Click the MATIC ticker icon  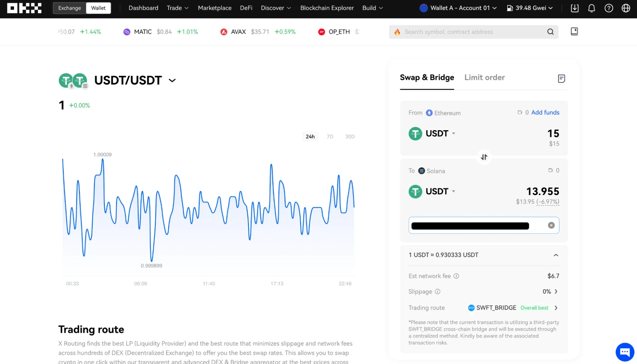[127, 32]
